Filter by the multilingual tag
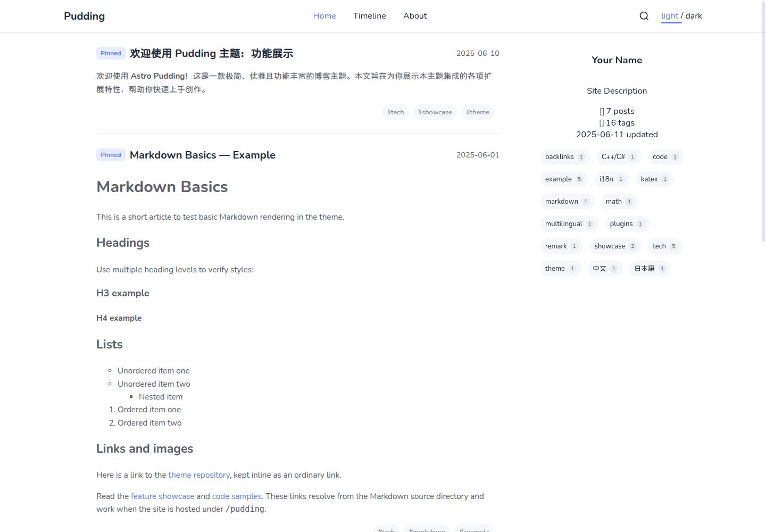Image resolution: width=766 pixels, height=532 pixels. (x=569, y=224)
